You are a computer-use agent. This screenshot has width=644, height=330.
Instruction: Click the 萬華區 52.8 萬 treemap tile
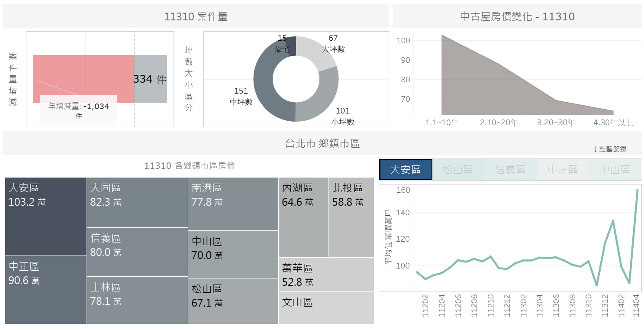click(326, 275)
